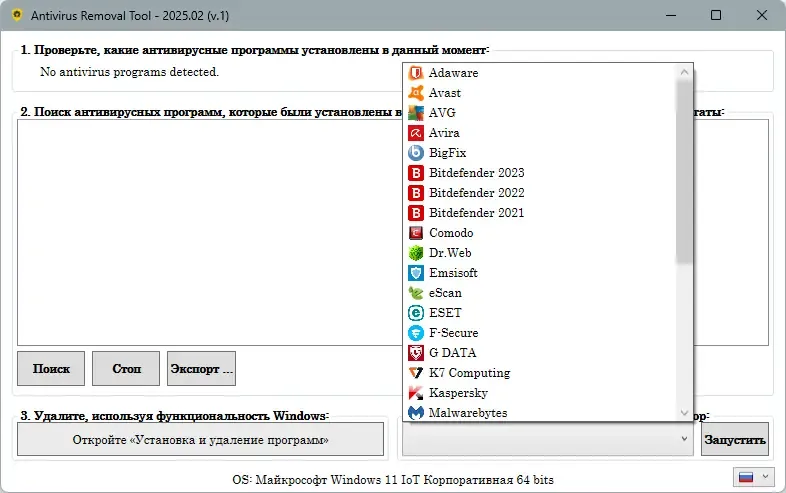
Task: Minimize the Antivirus Removal Tool window
Action: [671, 15]
